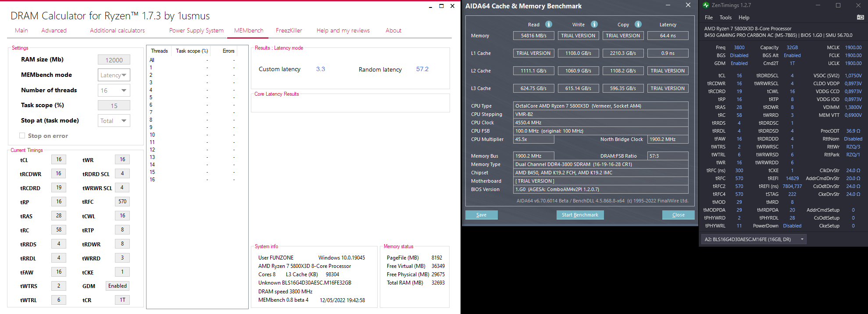Click the Free Physical (MB) 29675 value
This screenshot has height=314, width=868.
click(x=438, y=274)
